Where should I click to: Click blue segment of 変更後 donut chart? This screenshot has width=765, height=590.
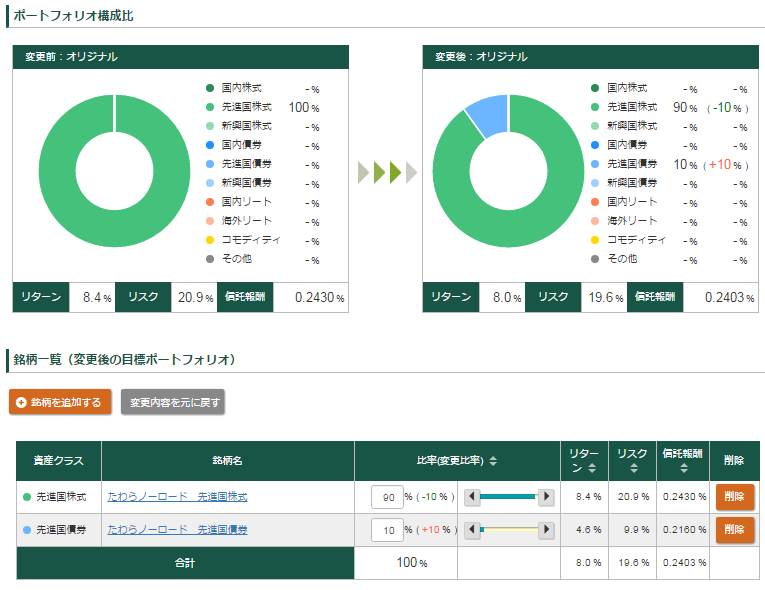490,115
